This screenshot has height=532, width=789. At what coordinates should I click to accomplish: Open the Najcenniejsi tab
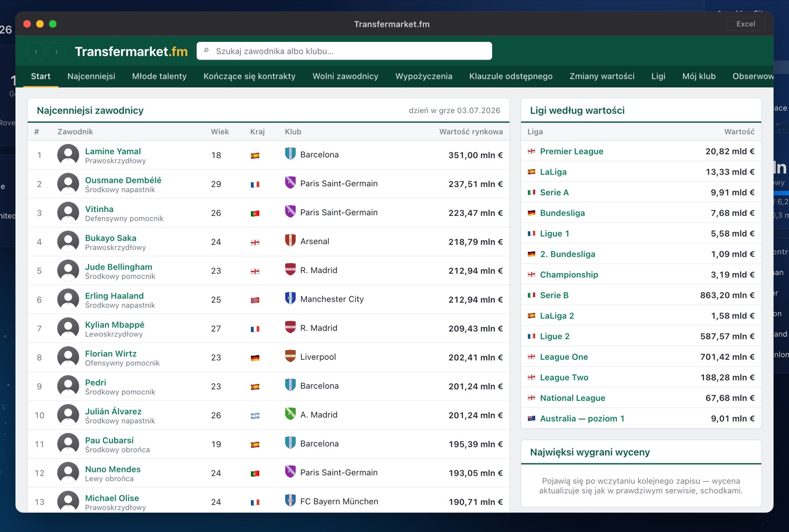coord(91,76)
